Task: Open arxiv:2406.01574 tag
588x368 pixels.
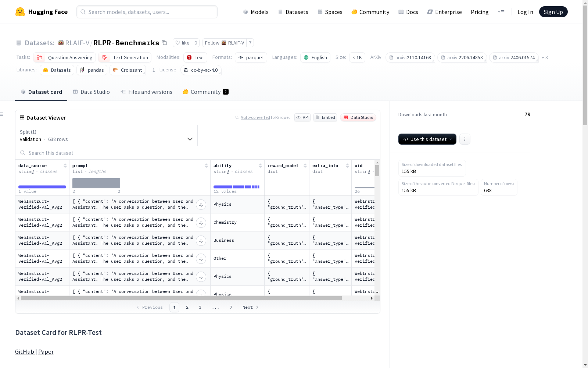Action: point(514,57)
